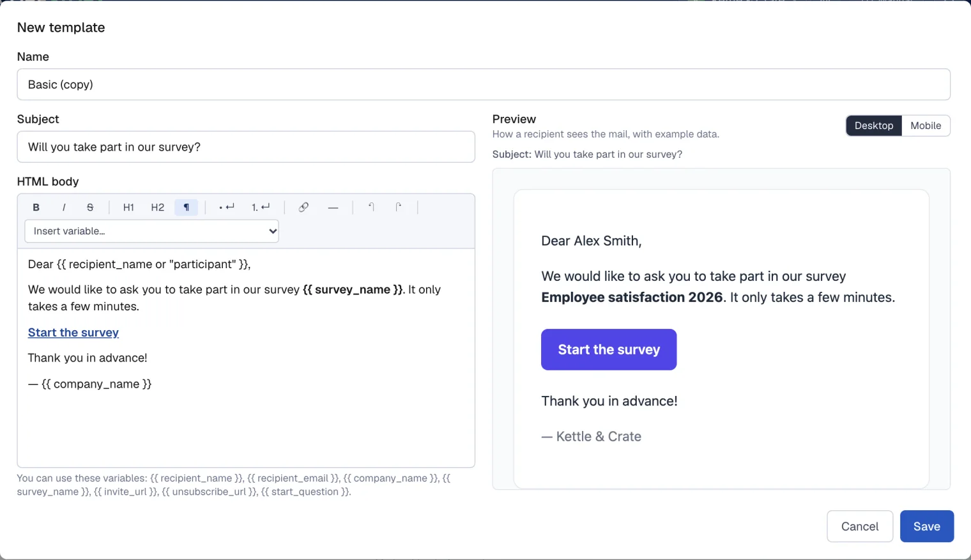
Task: Switch preview to Desktop view
Action: pyautogui.click(x=874, y=126)
